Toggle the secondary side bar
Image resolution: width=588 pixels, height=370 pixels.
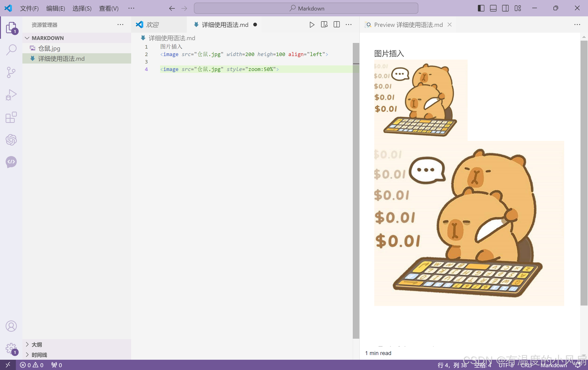click(x=505, y=8)
